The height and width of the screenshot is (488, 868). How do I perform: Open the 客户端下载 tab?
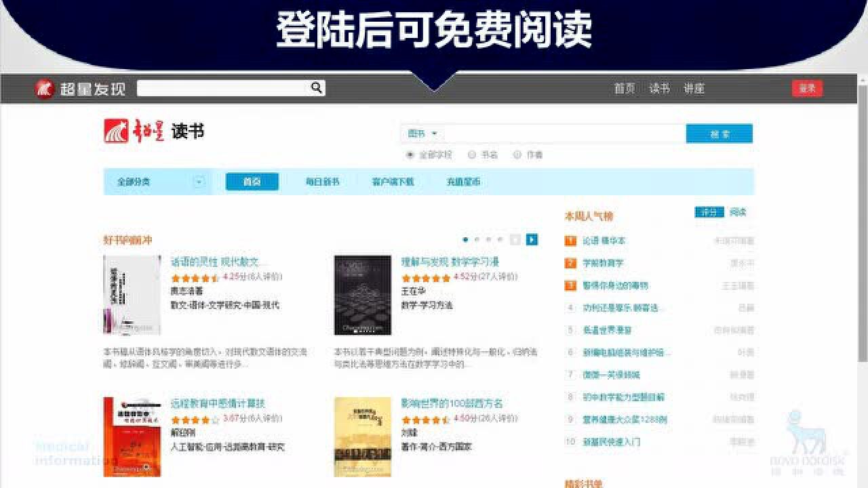pyautogui.click(x=393, y=182)
